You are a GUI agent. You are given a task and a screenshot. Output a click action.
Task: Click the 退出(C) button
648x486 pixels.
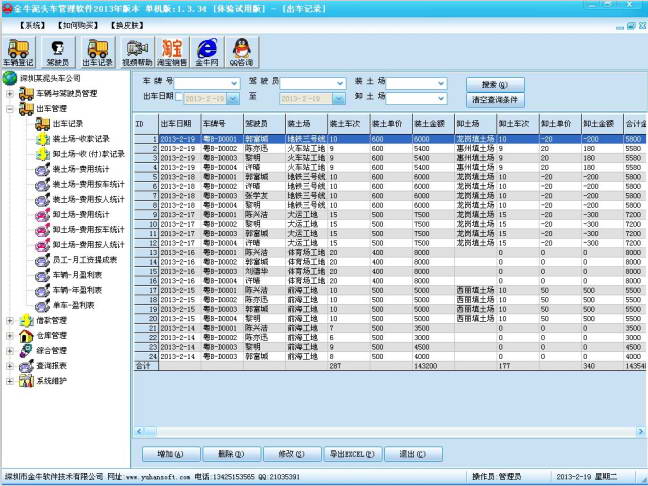pyautogui.click(x=413, y=454)
